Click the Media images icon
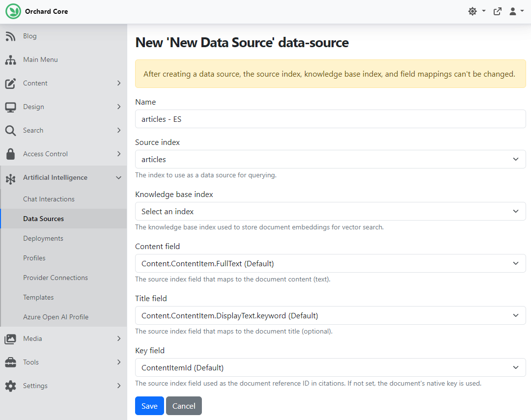Screen dimensions: 531x420 point(10,339)
